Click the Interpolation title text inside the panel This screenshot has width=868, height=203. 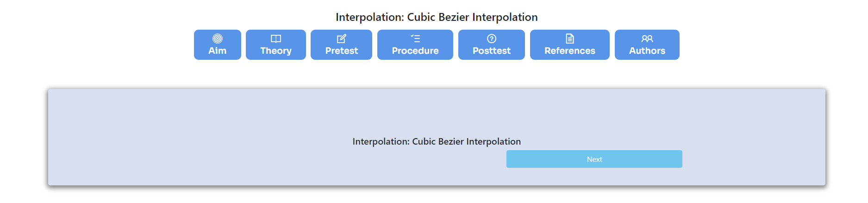437,141
